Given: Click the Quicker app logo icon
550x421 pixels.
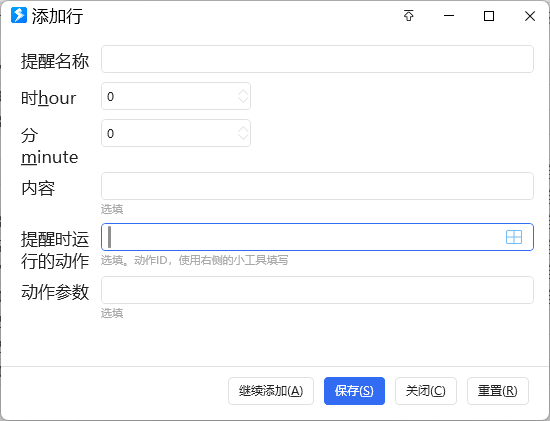Looking at the screenshot, I should pos(19,15).
